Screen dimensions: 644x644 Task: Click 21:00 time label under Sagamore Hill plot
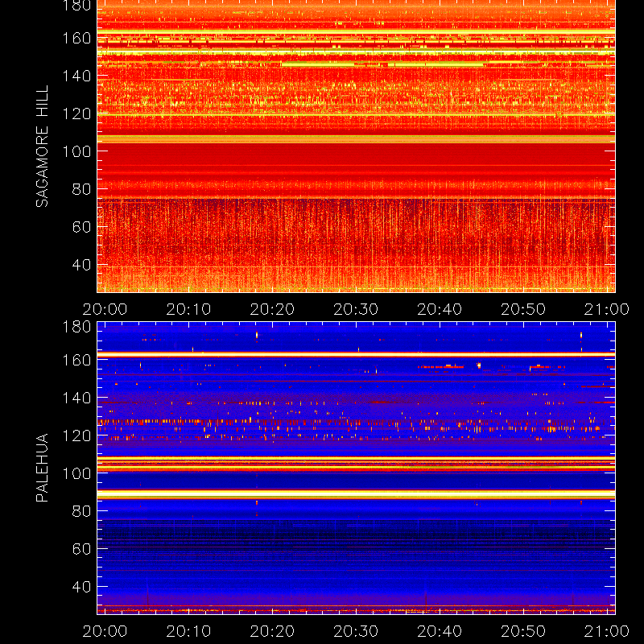(x=607, y=309)
